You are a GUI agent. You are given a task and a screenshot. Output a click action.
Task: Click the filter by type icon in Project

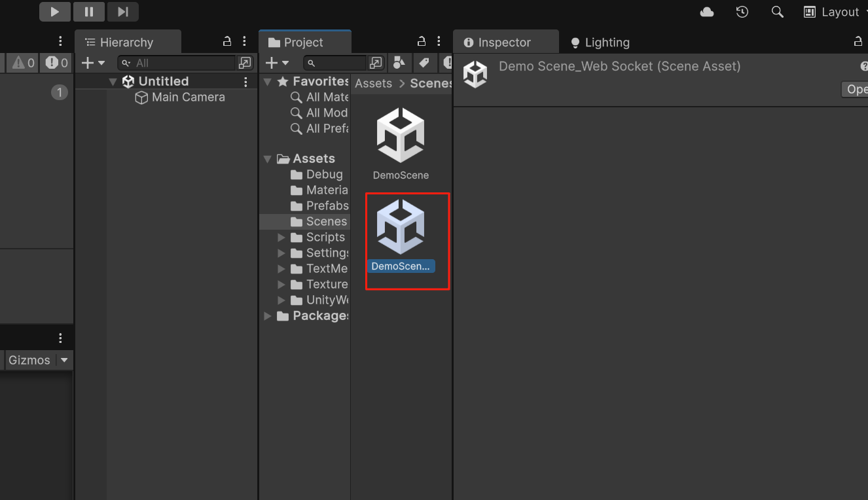[399, 63]
